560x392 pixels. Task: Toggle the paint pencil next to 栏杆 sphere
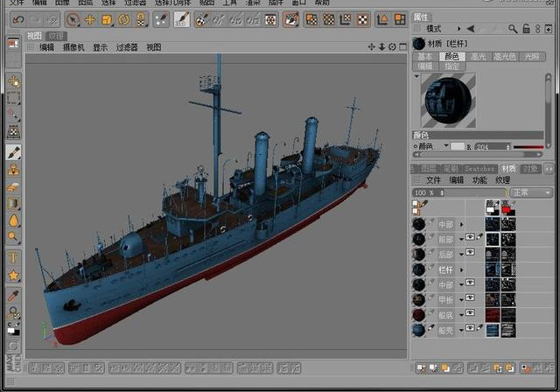pyautogui.click(x=431, y=267)
